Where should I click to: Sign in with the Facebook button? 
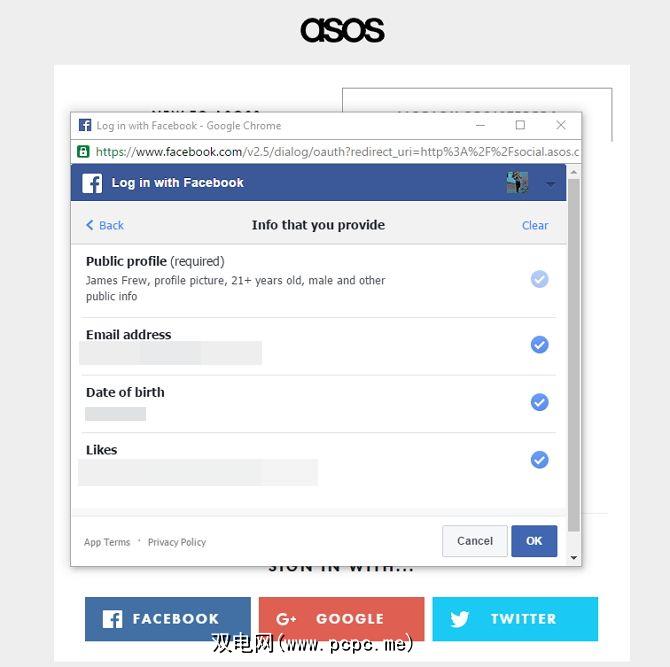pyautogui.click(x=167, y=619)
